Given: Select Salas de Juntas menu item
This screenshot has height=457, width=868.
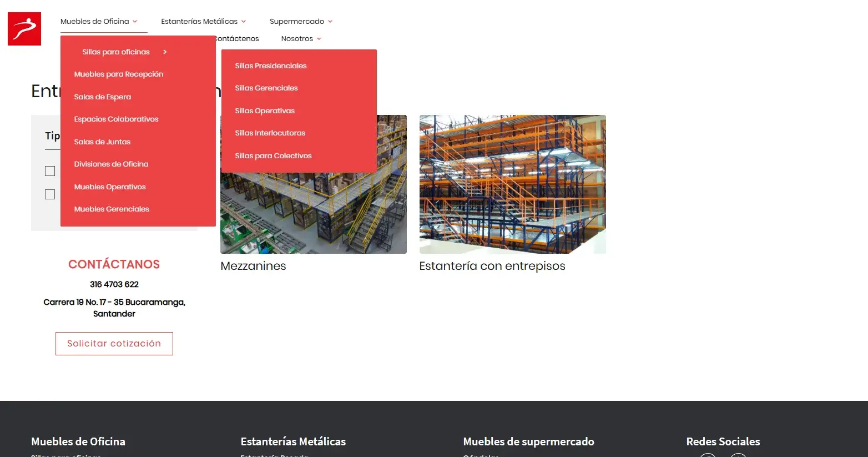Looking at the screenshot, I should (x=102, y=142).
